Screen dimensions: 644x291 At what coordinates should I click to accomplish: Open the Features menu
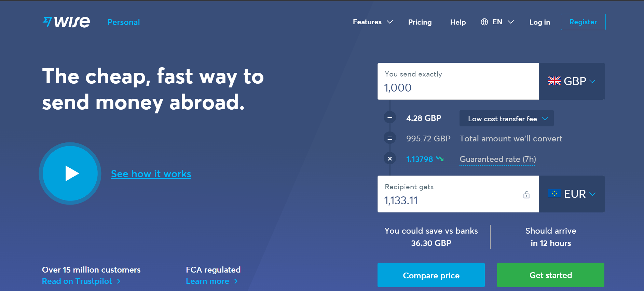click(372, 22)
